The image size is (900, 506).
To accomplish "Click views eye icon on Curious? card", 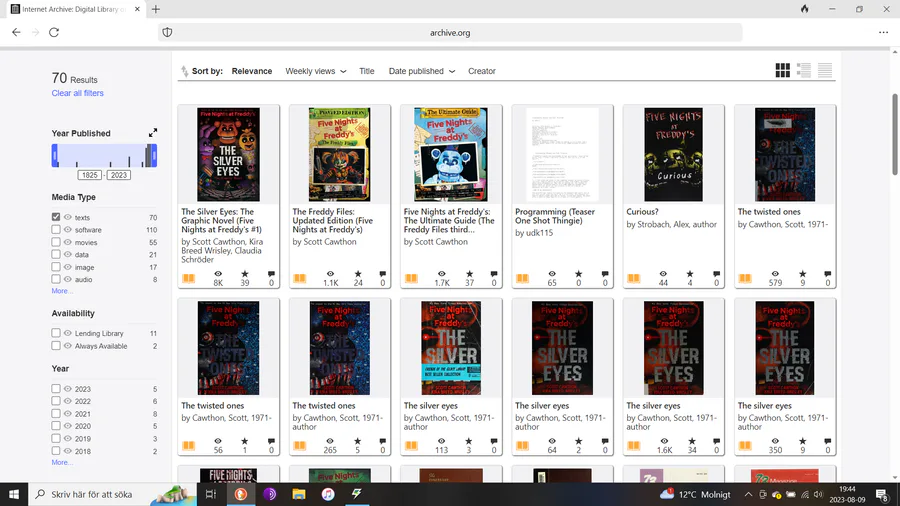I will click(663, 274).
